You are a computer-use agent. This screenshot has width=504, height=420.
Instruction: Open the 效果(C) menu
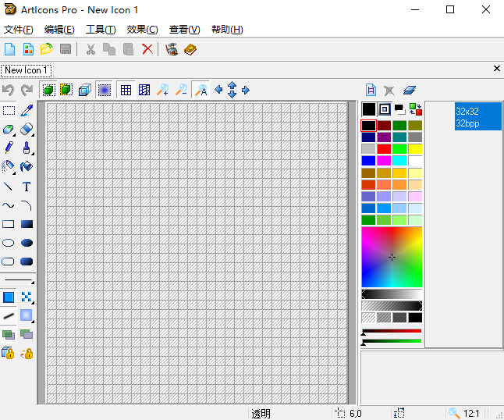tap(142, 30)
